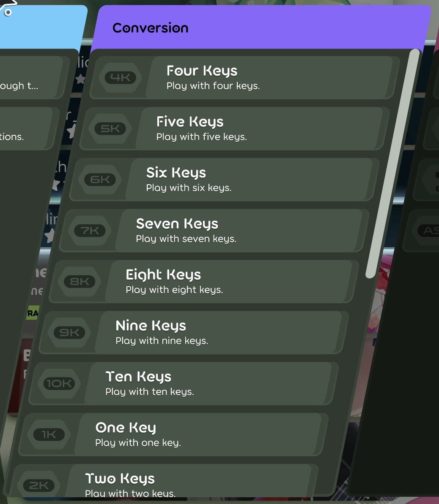Select the 4K Four Keys mod icon
This screenshot has height=504, width=439.
click(121, 77)
